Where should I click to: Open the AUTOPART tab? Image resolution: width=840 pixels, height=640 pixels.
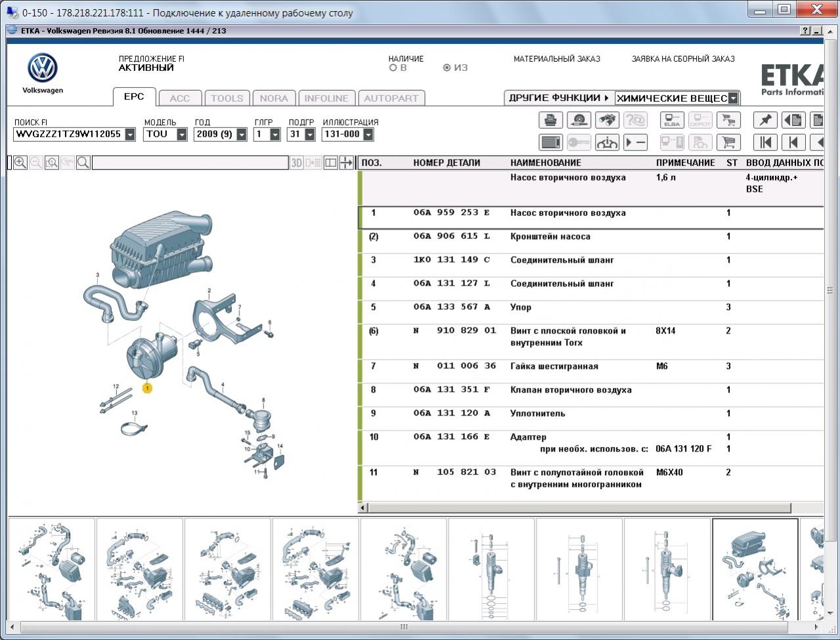click(x=391, y=98)
